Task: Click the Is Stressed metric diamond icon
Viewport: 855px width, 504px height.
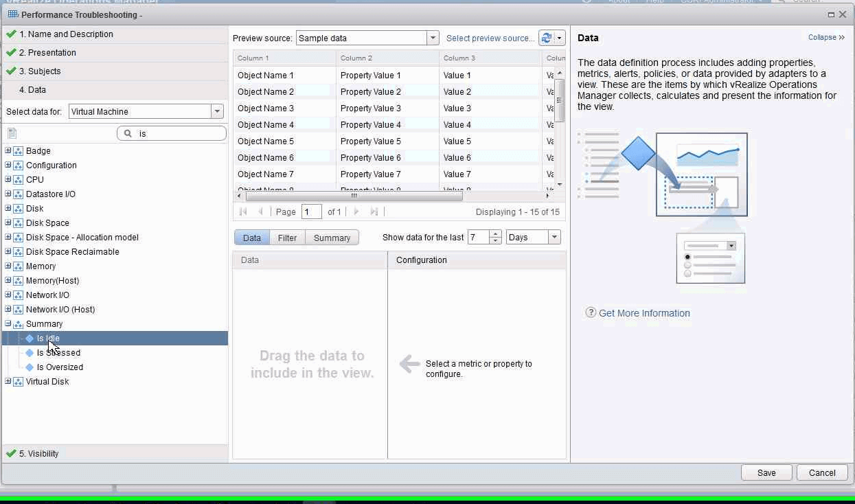Action: click(x=30, y=353)
